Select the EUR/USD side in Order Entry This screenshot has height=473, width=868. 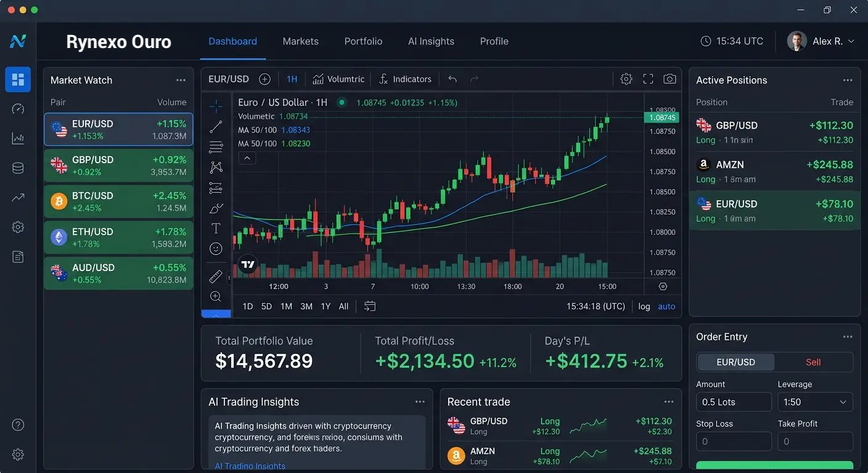click(x=736, y=362)
